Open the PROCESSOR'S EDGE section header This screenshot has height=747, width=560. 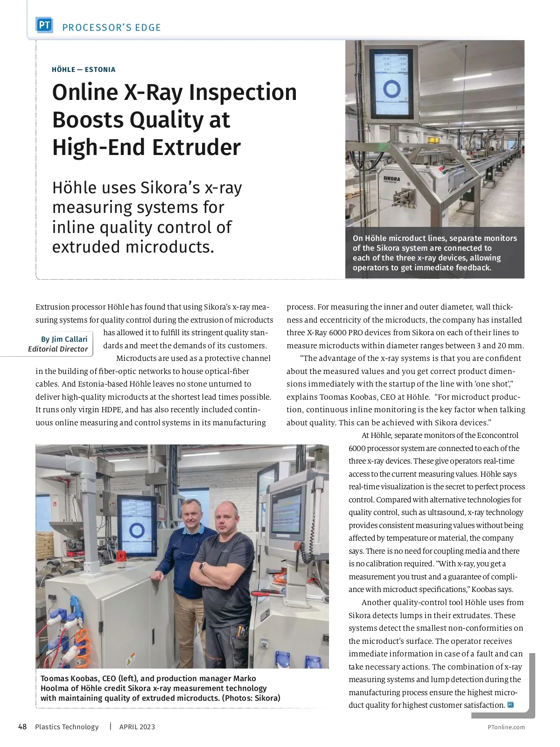pos(112,28)
